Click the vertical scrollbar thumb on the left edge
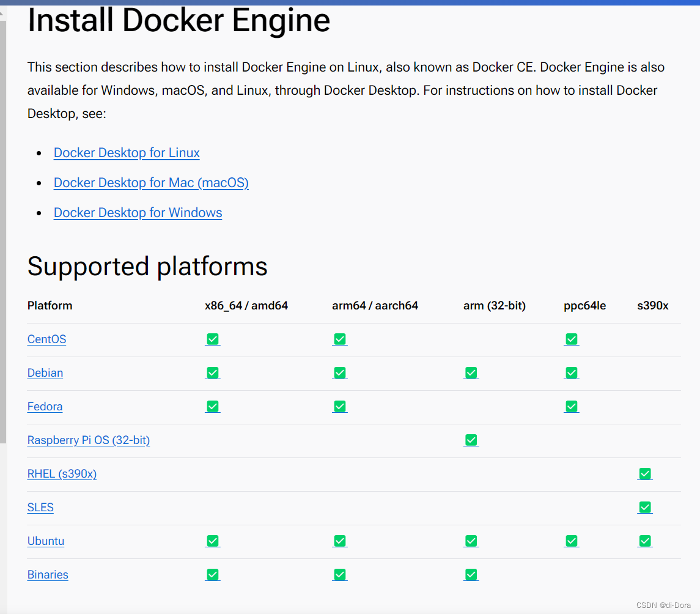The image size is (700, 614). coord(3,231)
